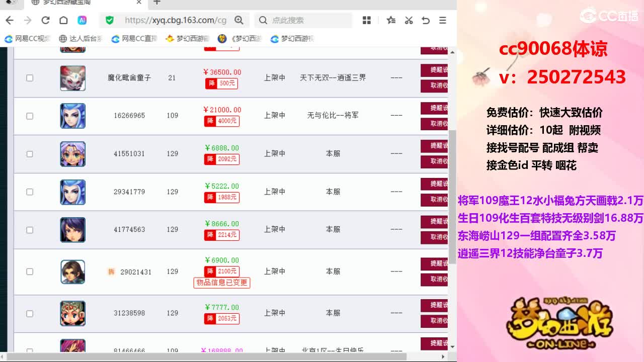The width and height of the screenshot is (644, 362).
Task: Click the avatar for 魔化毗舍童子 row
Action: coord(73,78)
